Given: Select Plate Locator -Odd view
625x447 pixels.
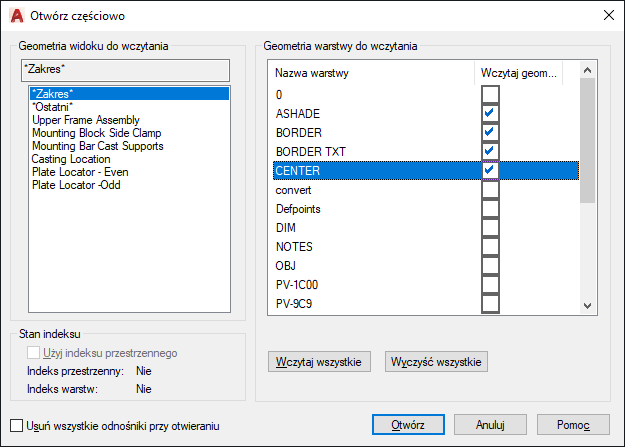Looking at the screenshot, I should pyautogui.click(x=79, y=184).
